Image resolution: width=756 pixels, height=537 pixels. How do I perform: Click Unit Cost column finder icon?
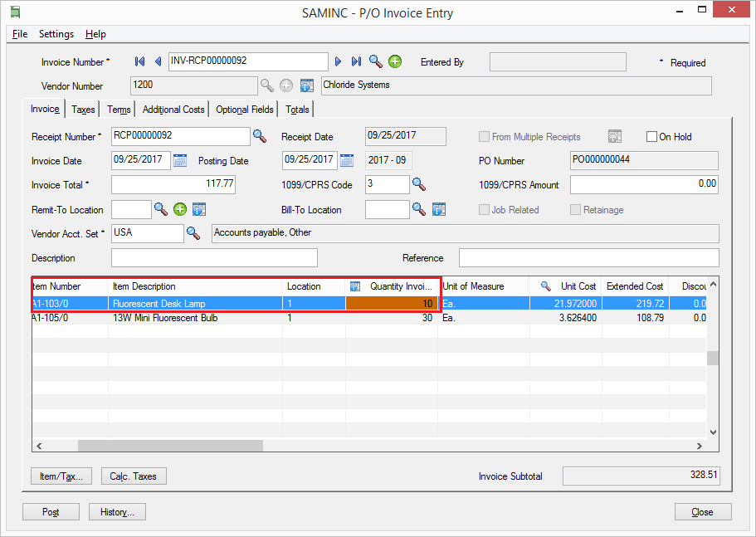click(546, 286)
